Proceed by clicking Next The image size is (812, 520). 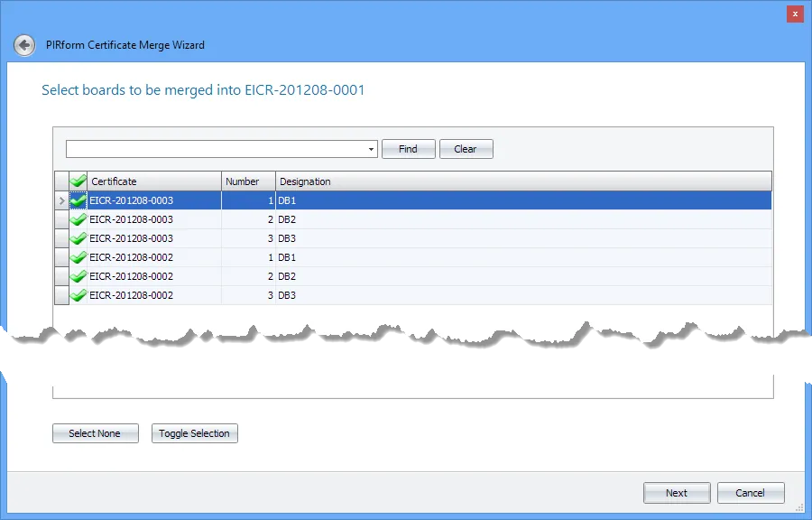click(676, 492)
